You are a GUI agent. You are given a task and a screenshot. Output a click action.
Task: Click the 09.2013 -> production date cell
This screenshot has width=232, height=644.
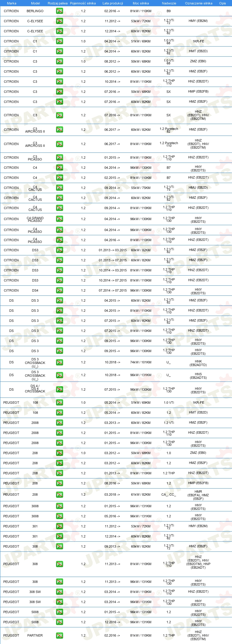112,546
